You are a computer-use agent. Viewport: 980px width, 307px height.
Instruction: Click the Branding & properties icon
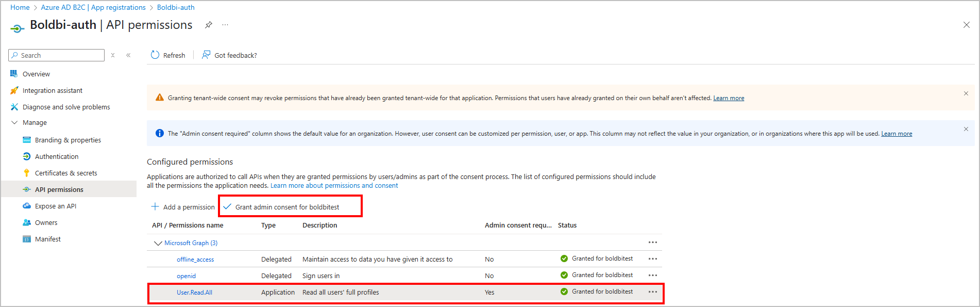[27, 140]
